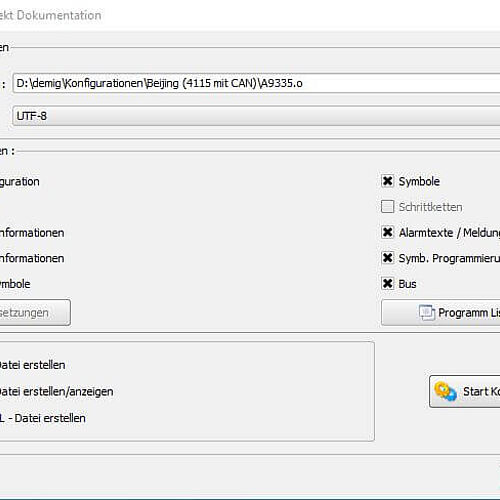
Task: Select the Datei erstellen option
Action: tap(32, 365)
